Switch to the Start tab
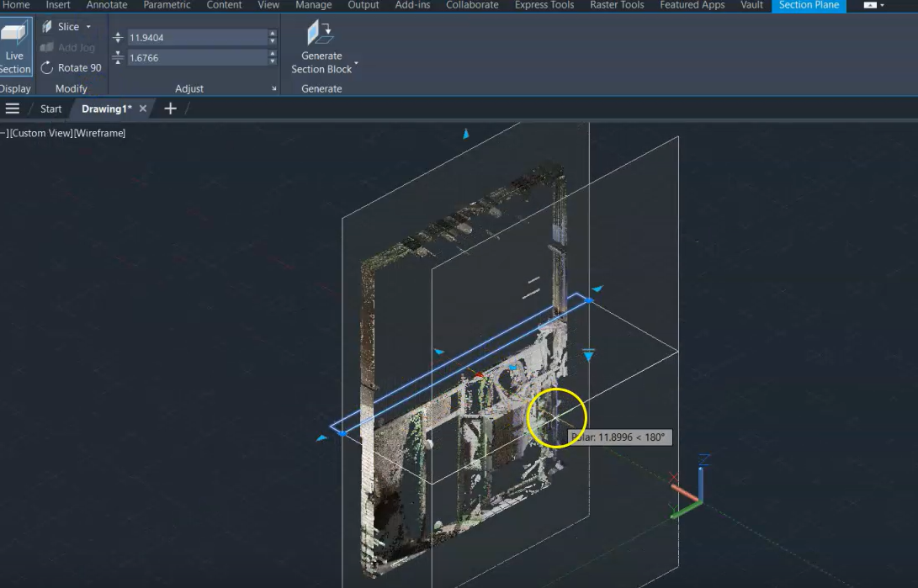 click(50, 109)
